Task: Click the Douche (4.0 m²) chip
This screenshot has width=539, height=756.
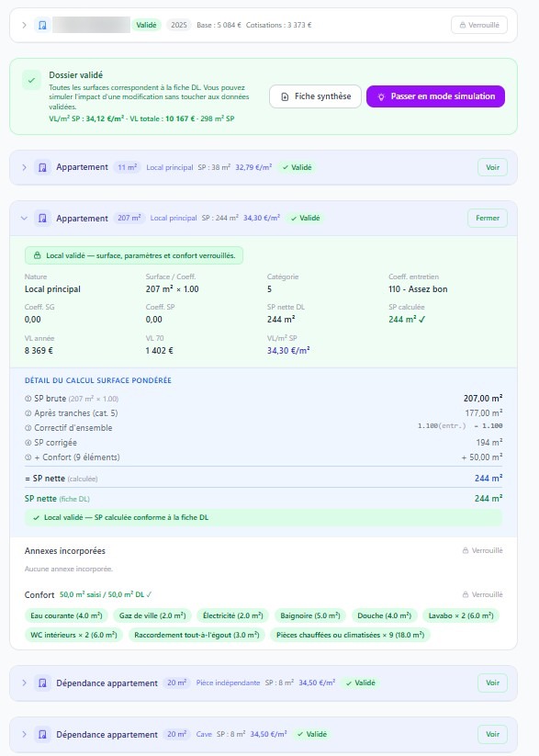Action: 384,615
